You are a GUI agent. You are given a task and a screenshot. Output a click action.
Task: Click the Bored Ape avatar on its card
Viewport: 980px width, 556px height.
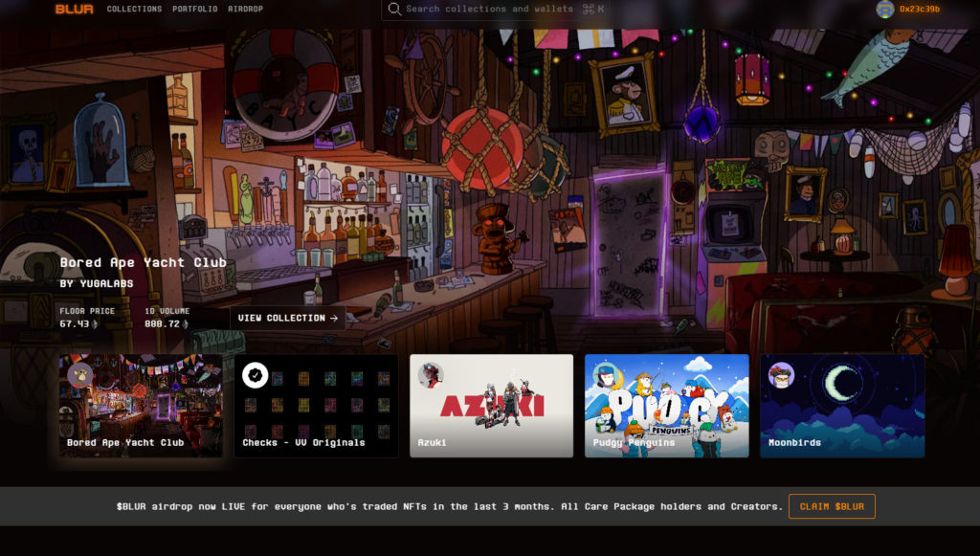[x=80, y=375]
